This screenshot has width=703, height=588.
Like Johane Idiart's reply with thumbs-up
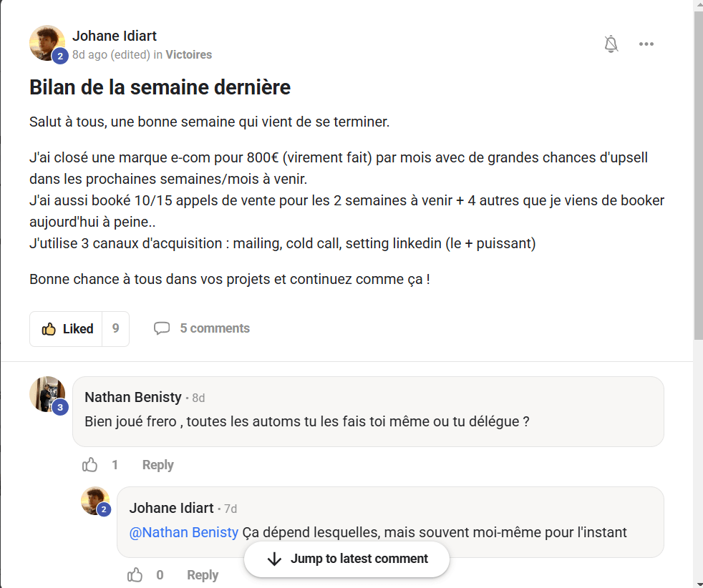[x=135, y=575]
